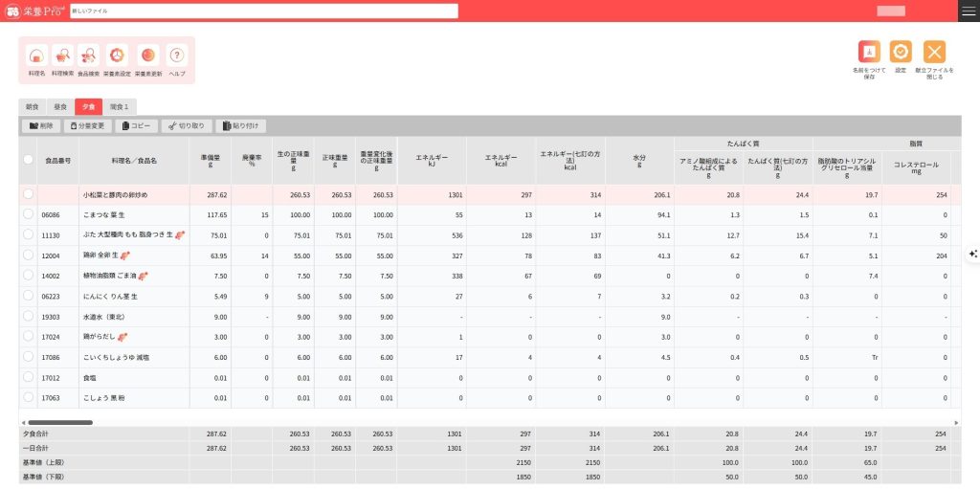Image resolution: width=980 pixels, height=489 pixels.
Task: Click the 栄養素更新 nutrient update icon
Action: coord(148,59)
